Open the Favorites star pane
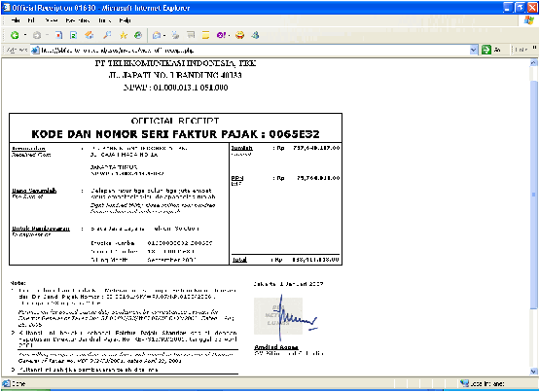540x392 pixels. tap(124, 35)
